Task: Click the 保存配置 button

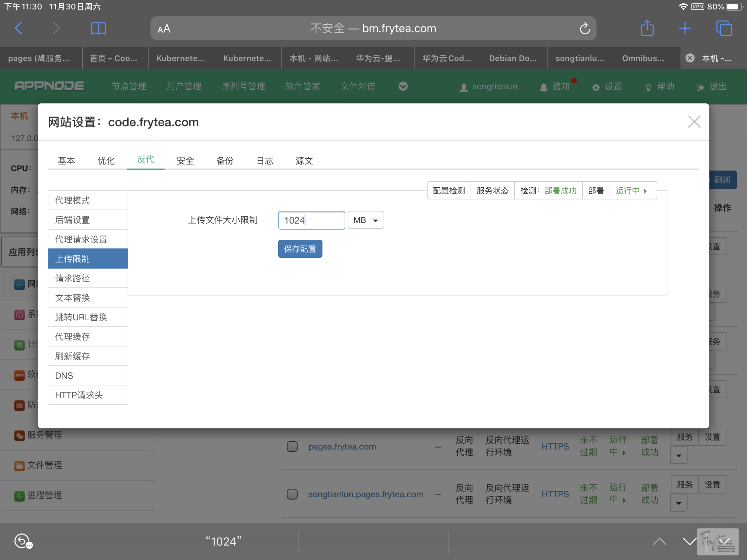Action: pos(300,249)
